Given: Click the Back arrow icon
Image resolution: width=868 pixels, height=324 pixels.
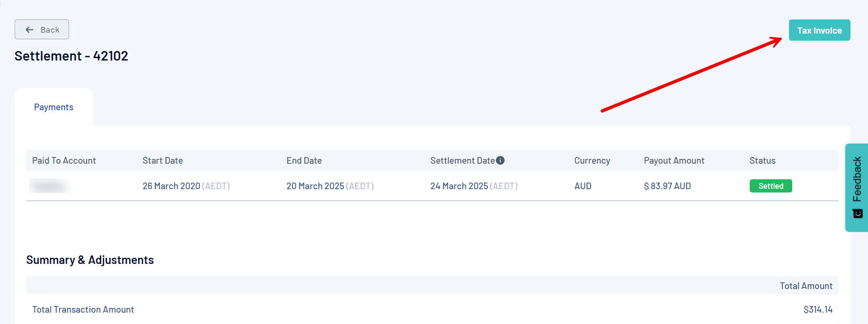Looking at the screenshot, I should 29,30.
